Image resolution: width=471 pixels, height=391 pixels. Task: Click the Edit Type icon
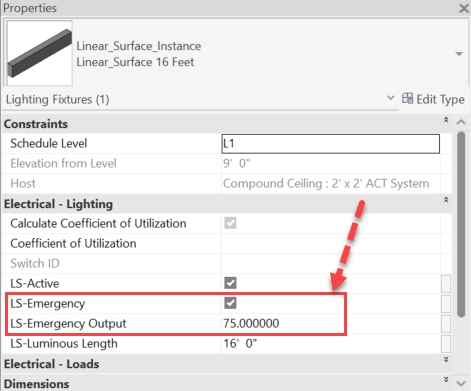[407, 98]
